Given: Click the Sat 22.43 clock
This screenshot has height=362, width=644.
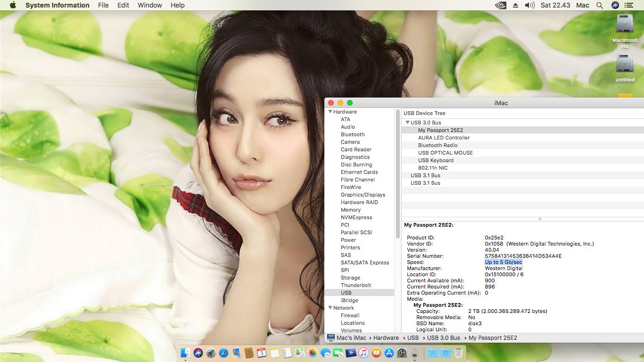Looking at the screenshot, I should pyautogui.click(x=555, y=5).
